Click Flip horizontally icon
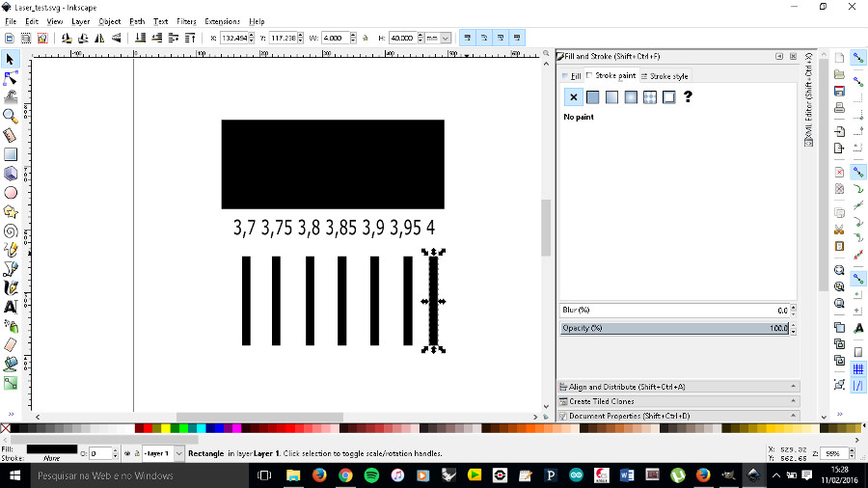Image resolution: width=868 pixels, height=488 pixels. pyautogui.click(x=99, y=39)
